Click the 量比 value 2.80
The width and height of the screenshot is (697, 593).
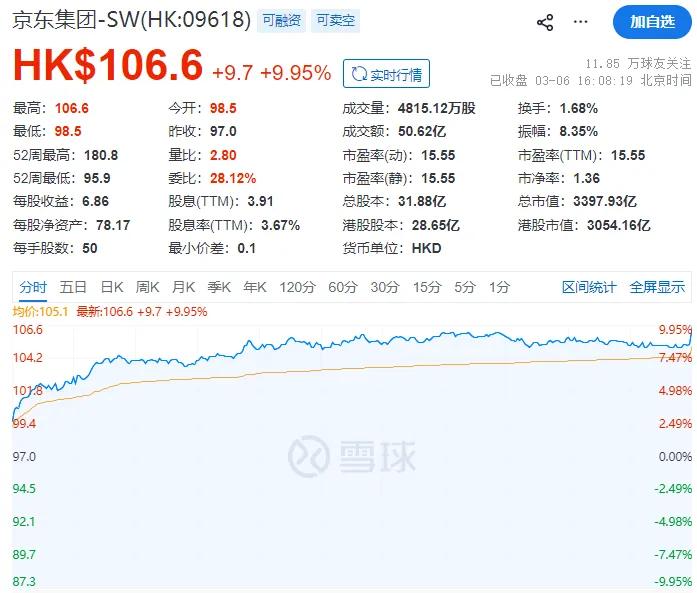[x=223, y=155]
